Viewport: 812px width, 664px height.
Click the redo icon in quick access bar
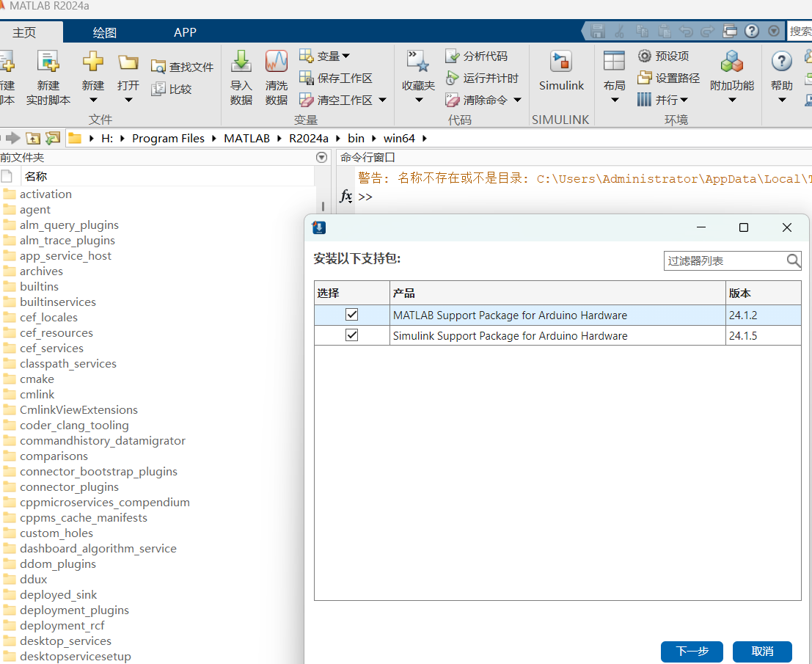click(707, 32)
